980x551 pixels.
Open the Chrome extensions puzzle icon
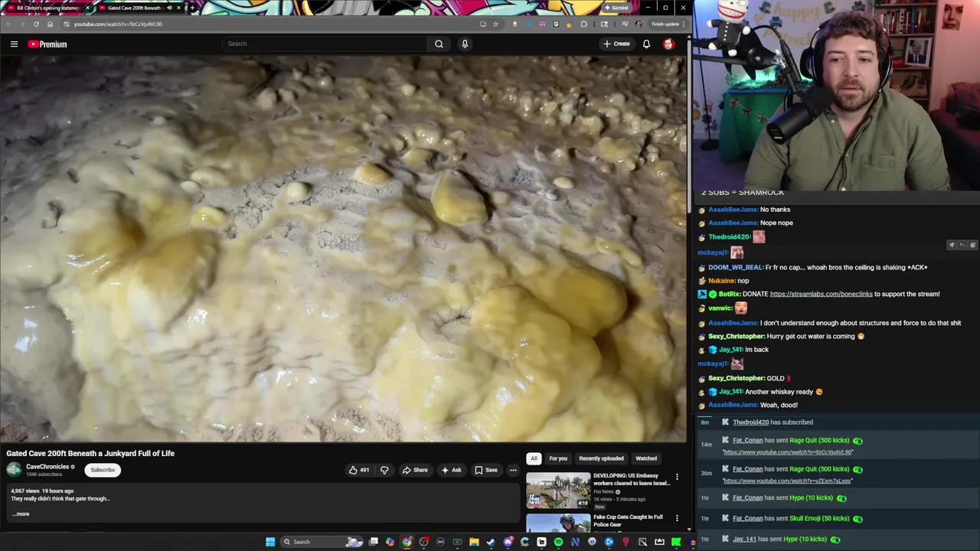584,24
